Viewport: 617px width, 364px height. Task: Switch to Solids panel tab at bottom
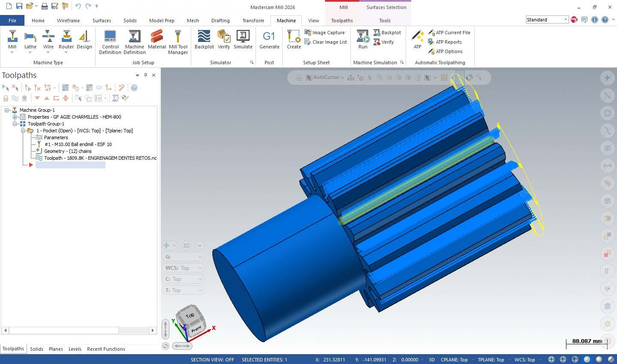click(x=36, y=349)
